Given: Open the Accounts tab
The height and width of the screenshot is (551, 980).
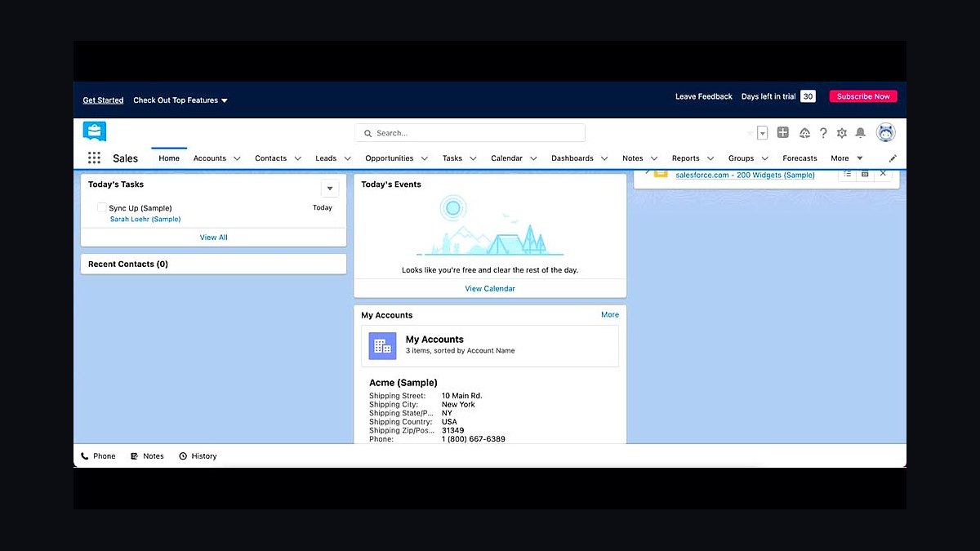Looking at the screenshot, I should 210,158.
